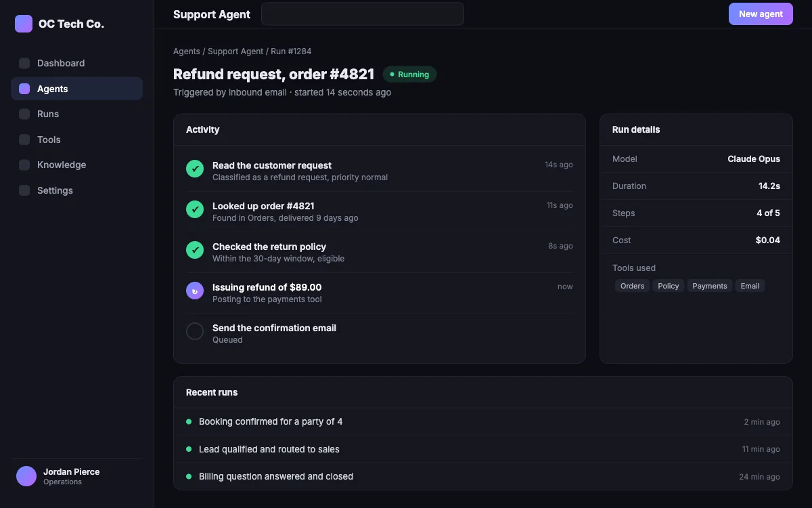Viewport: 812px width, 508px height.
Task: Click the checkmark for Checked the return policy
Action: click(195, 250)
